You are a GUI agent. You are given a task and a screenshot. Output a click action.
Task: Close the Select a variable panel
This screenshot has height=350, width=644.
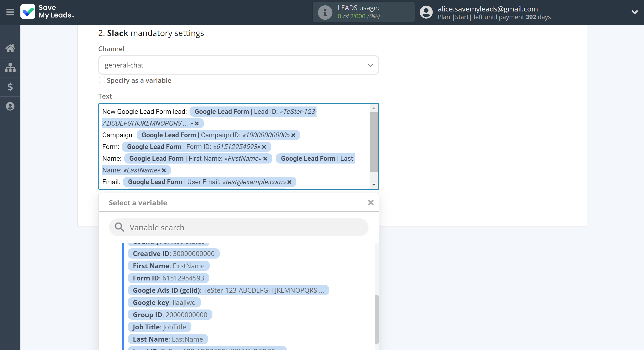click(x=370, y=203)
